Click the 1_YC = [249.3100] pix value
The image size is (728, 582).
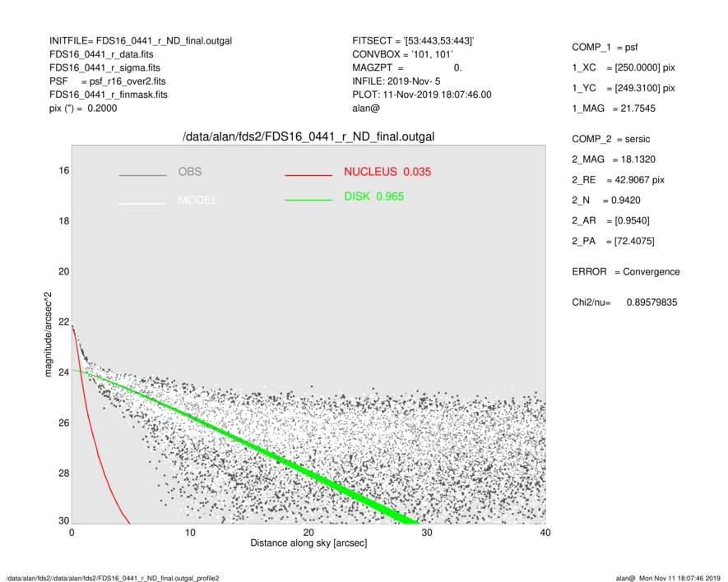tap(623, 88)
